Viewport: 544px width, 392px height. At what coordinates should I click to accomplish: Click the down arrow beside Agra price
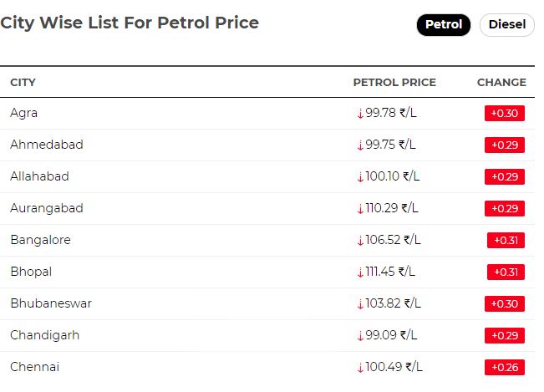pos(360,114)
